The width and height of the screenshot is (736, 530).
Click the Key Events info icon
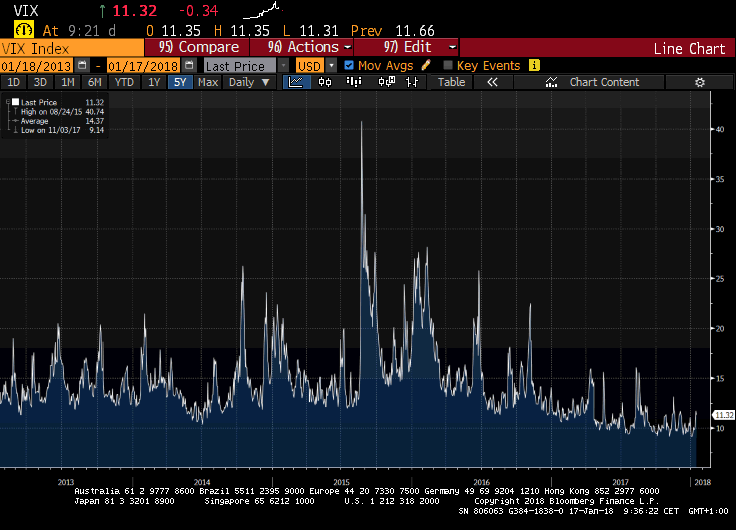pyautogui.click(x=534, y=66)
